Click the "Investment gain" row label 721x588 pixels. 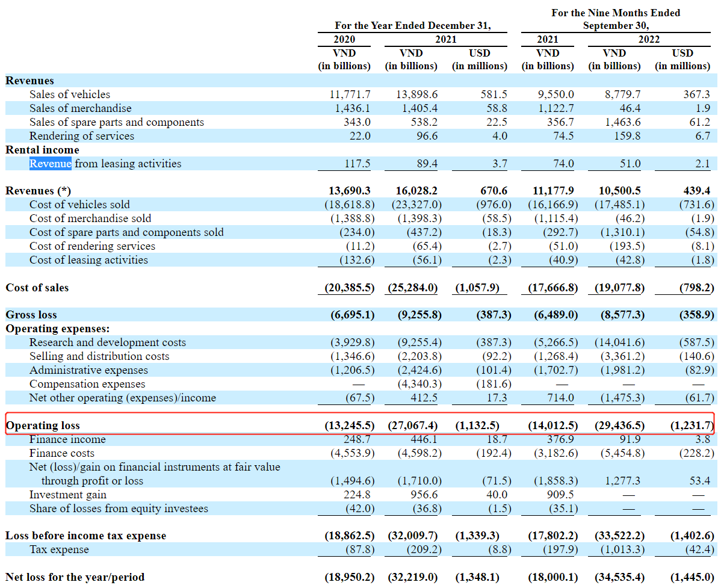coord(68,495)
